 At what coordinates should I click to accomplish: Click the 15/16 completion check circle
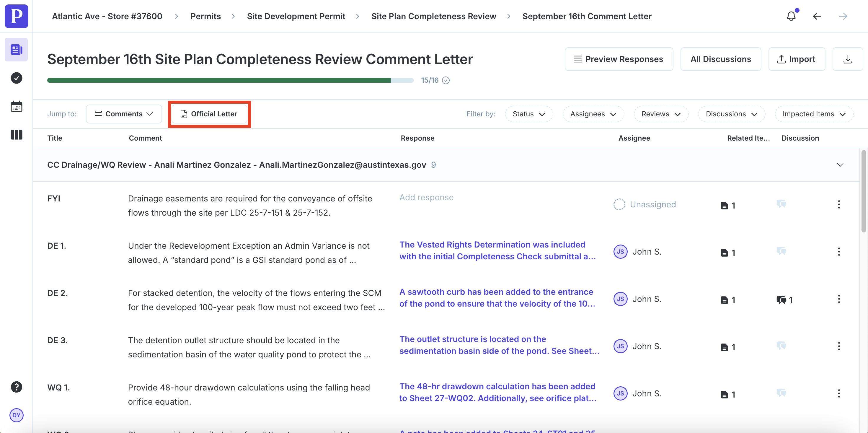(x=446, y=80)
